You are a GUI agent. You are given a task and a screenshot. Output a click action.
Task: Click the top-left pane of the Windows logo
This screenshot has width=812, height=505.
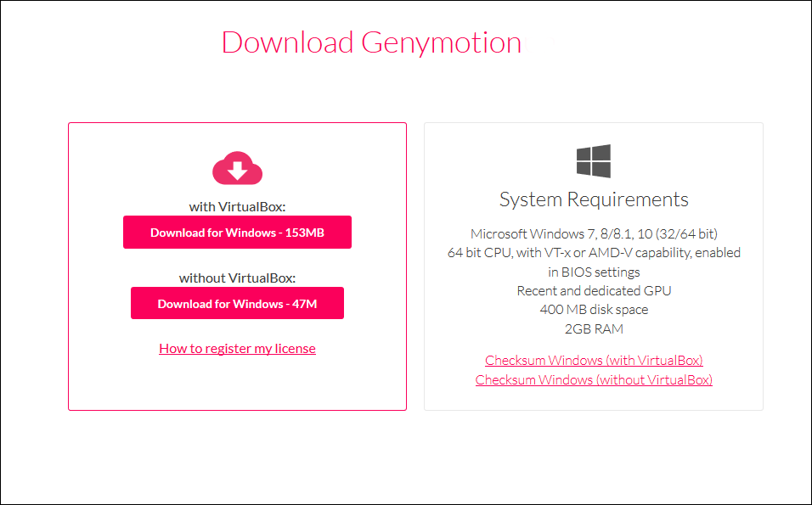[584, 152]
